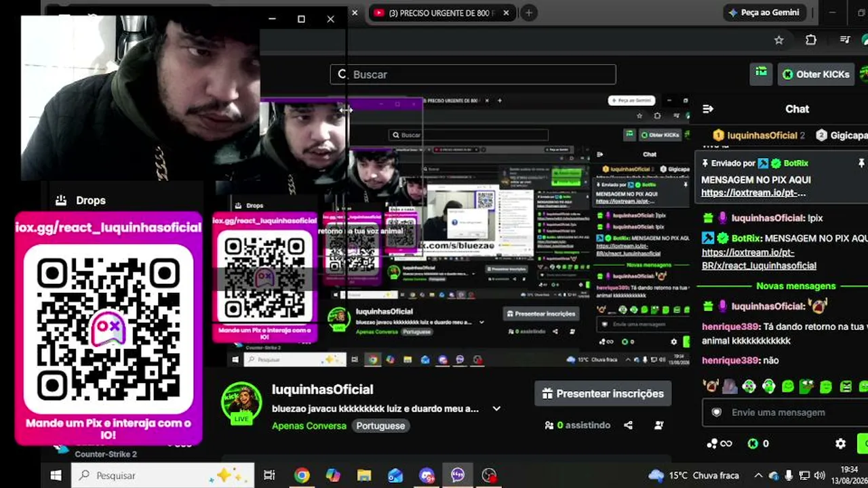The image size is (868, 488).
Task: Focus the Envie uma mensagem chat input
Action: (785, 412)
